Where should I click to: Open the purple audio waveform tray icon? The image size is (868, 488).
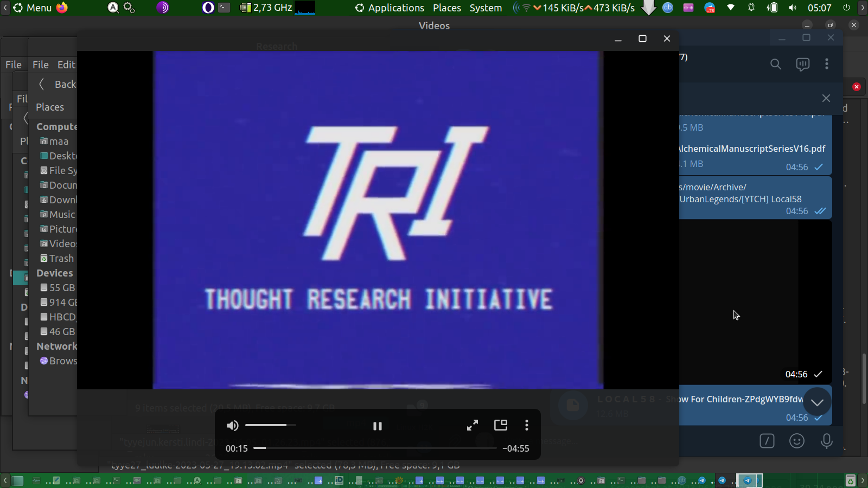click(x=688, y=8)
